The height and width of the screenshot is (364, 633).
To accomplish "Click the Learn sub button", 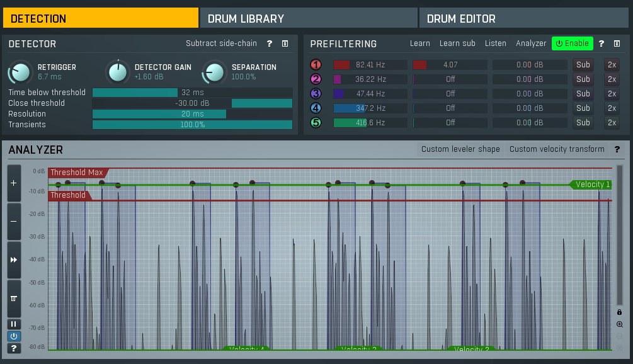I will pyautogui.click(x=457, y=43).
